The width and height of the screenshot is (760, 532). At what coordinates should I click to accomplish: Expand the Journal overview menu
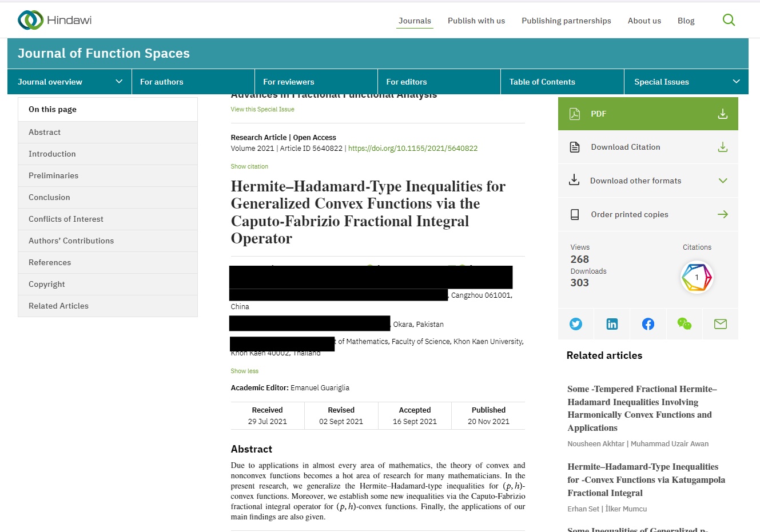[69, 82]
